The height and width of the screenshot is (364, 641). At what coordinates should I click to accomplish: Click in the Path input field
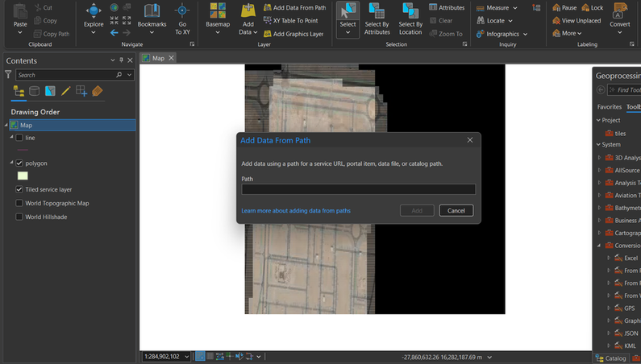click(x=358, y=189)
